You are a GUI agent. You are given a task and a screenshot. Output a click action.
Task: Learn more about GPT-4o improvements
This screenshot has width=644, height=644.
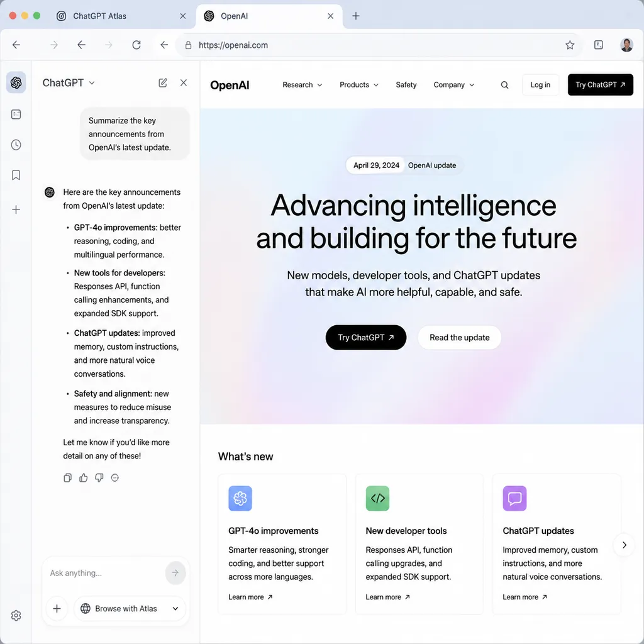(250, 597)
